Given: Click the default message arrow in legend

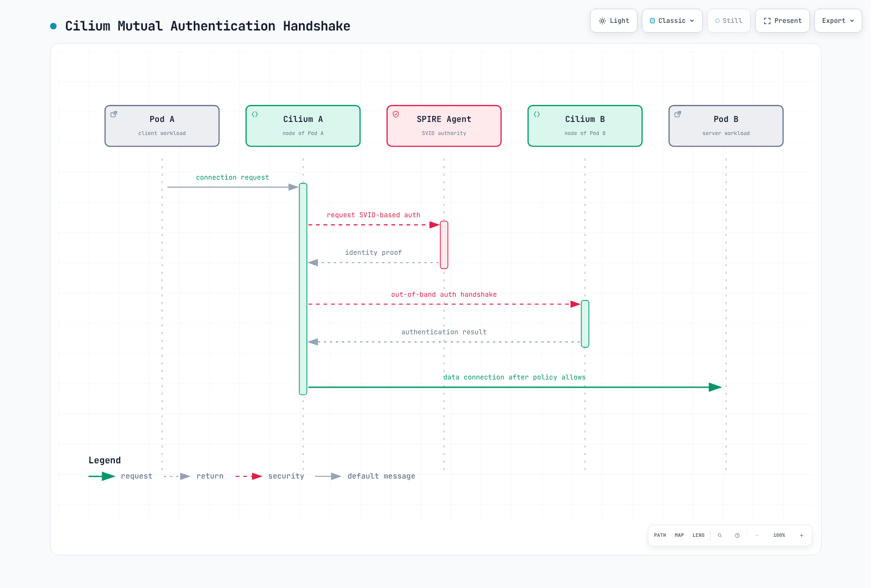Looking at the screenshot, I should 328,476.
